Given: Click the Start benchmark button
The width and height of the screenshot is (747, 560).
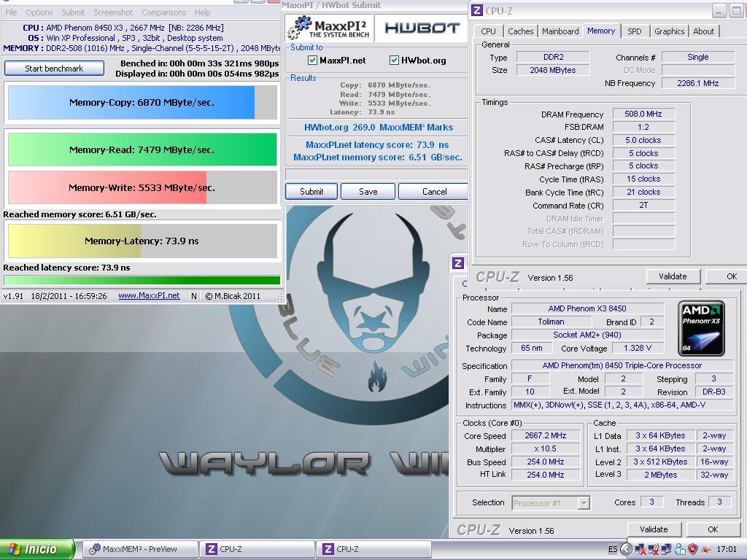Looking at the screenshot, I should tap(54, 68).
